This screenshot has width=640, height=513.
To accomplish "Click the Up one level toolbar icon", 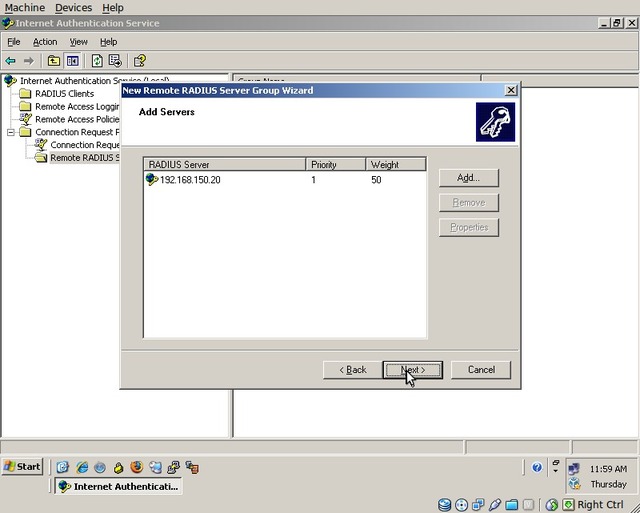I will 54,61.
